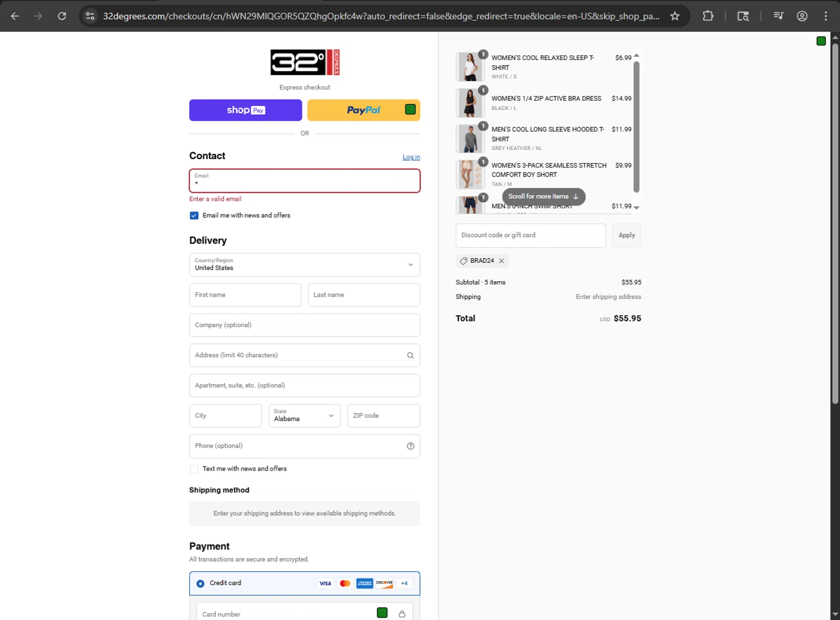Open the Country/Region dropdown
This screenshot has height=620, width=840.
coord(305,265)
